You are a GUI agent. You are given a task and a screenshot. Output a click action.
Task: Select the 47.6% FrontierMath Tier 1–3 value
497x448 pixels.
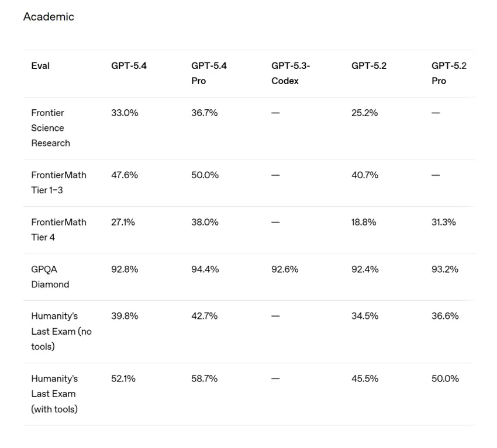[x=125, y=175]
